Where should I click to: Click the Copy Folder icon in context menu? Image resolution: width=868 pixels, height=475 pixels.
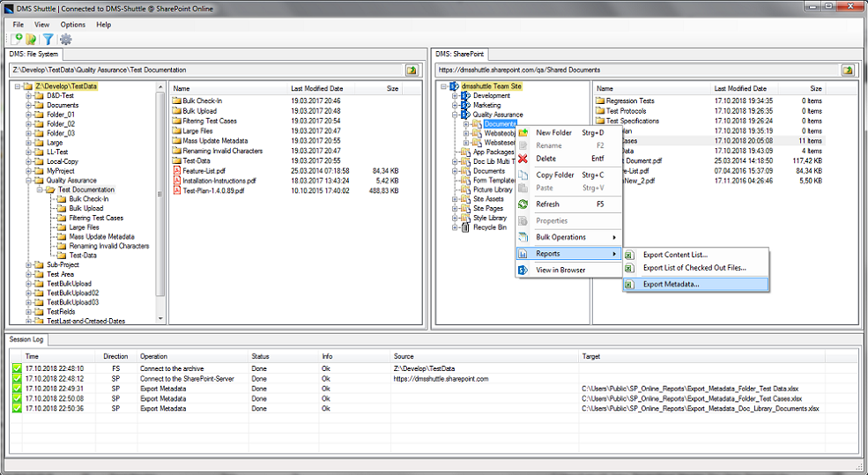click(523, 175)
